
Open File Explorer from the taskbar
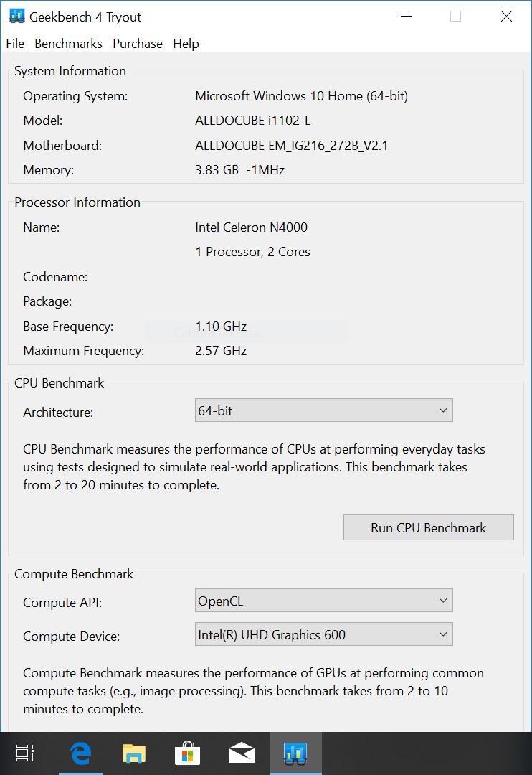click(134, 753)
